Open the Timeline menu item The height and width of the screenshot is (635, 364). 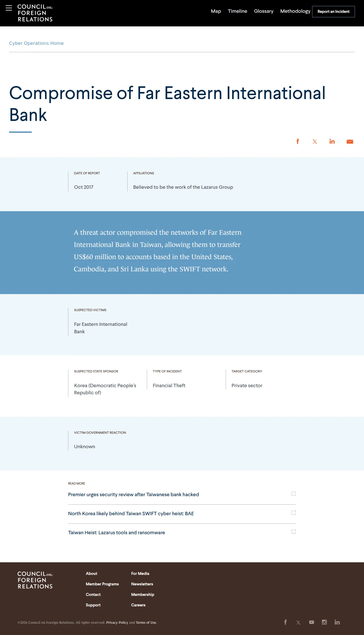coord(238,11)
